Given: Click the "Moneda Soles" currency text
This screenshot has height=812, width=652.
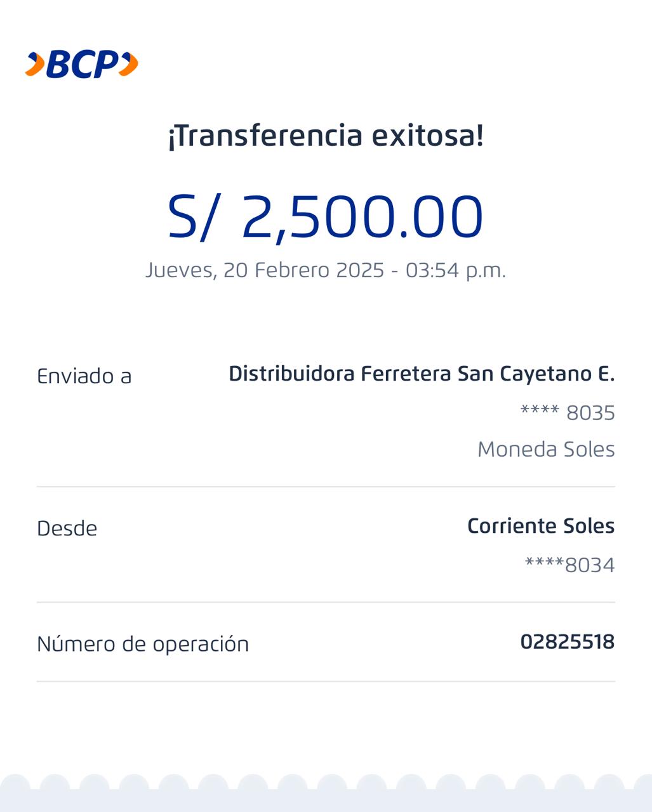Looking at the screenshot, I should click(x=546, y=449).
